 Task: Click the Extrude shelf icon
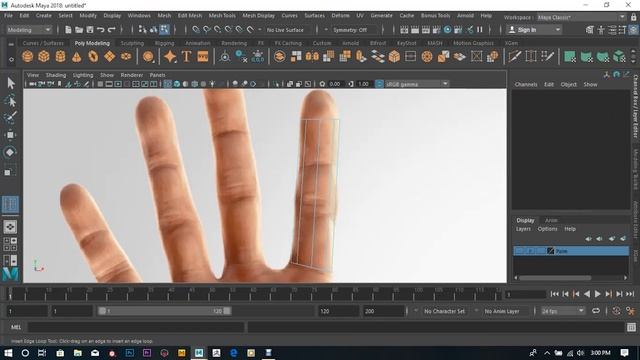click(361, 56)
